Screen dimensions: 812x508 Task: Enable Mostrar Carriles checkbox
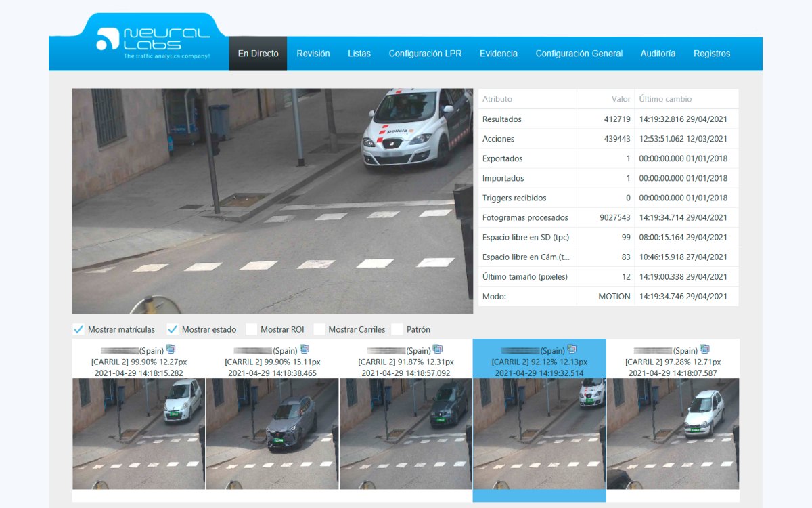coord(319,329)
